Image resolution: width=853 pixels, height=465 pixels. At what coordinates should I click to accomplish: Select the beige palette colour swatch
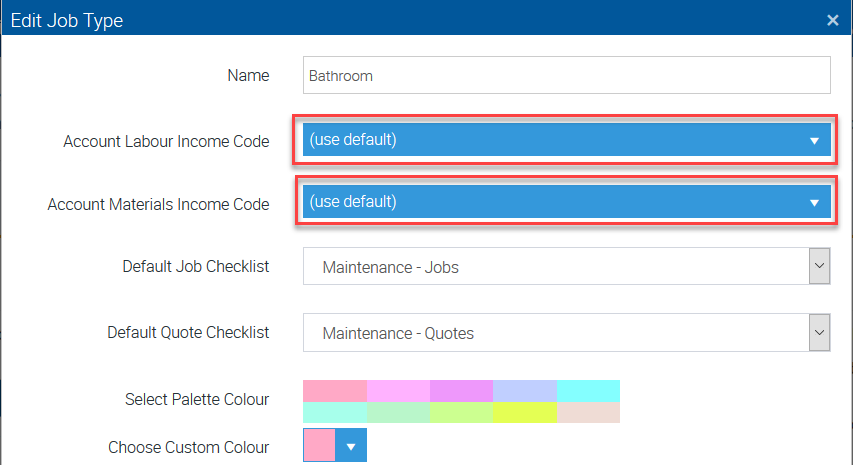588,412
